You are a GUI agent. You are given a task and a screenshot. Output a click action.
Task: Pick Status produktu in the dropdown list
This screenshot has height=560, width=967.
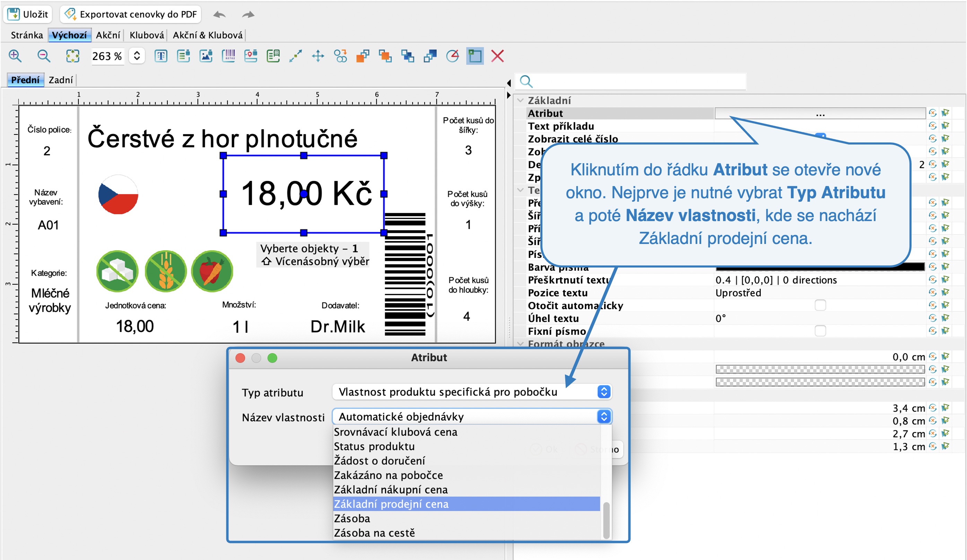coord(466,446)
